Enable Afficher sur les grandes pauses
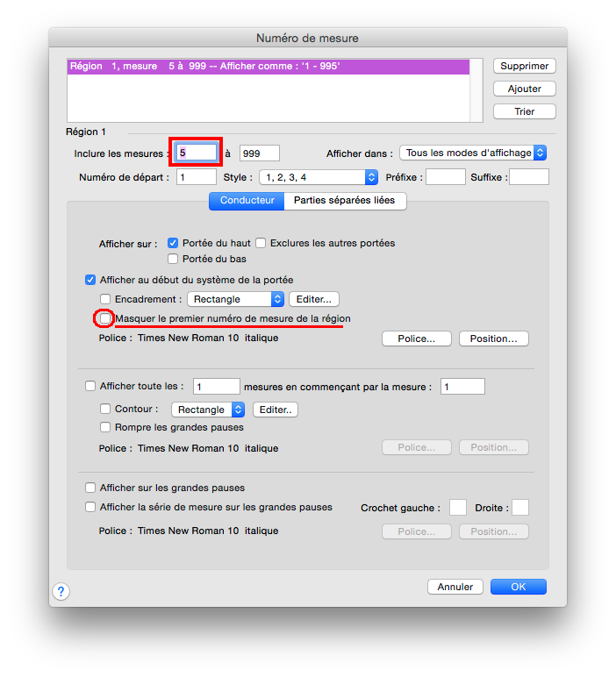Viewport: 616px width, 677px height. [90, 488]
